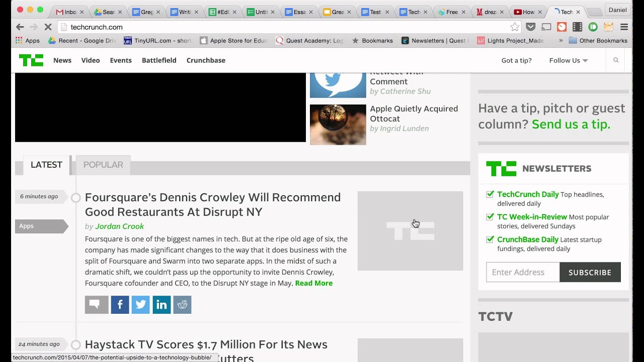Click the address bar URL
The width and height of the screenshot is (644, 362).
coord(97,27)
